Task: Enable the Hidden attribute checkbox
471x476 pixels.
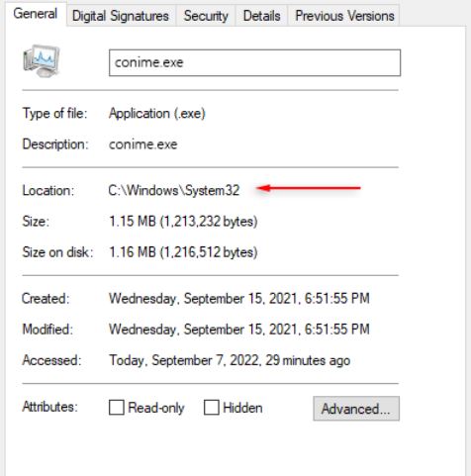Action: coord(212,408)
